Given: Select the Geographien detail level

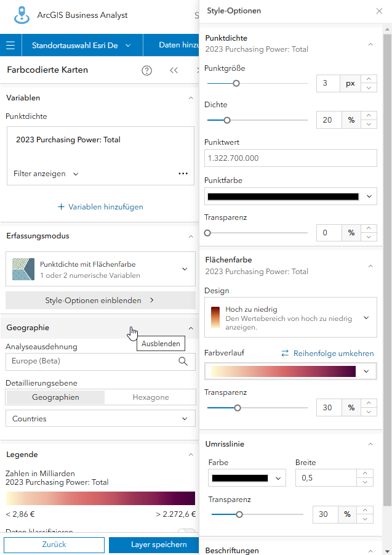Looking at the screenshot, I should click(x=55, y=397).
